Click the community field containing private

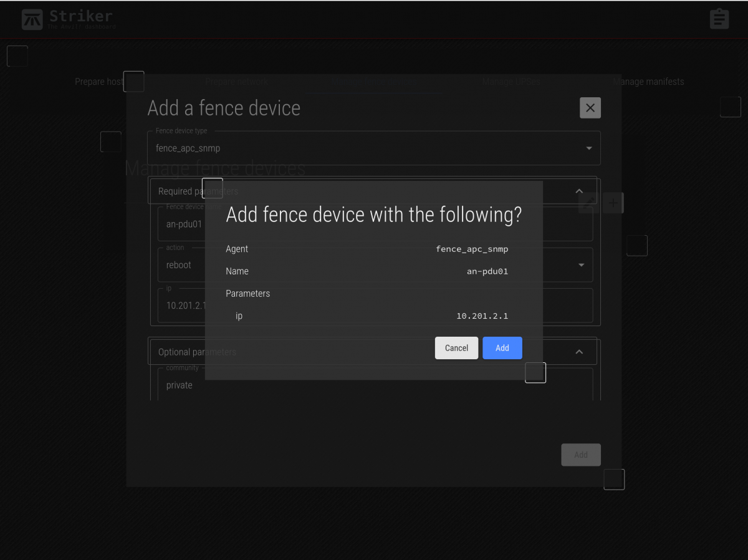click(x=374, y=385)
